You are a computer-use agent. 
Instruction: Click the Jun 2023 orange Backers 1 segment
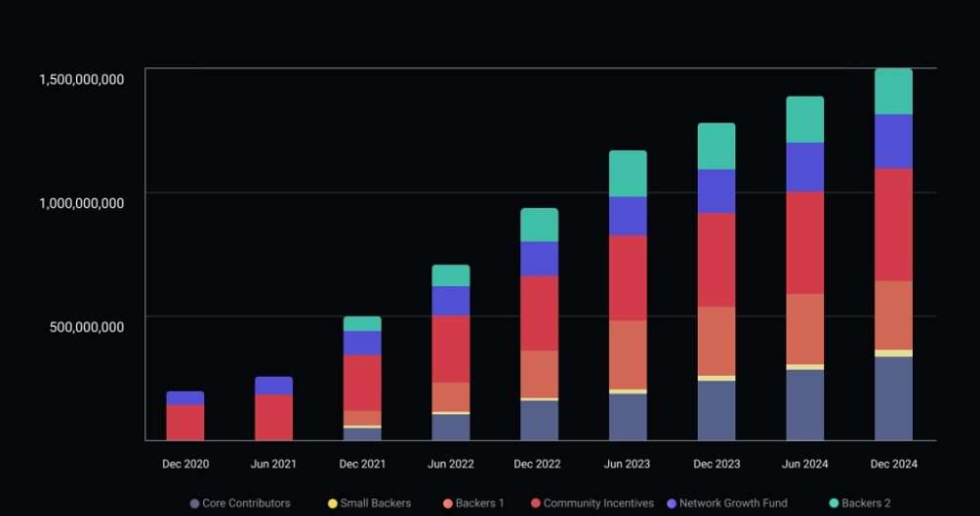[x=628, y=354]
